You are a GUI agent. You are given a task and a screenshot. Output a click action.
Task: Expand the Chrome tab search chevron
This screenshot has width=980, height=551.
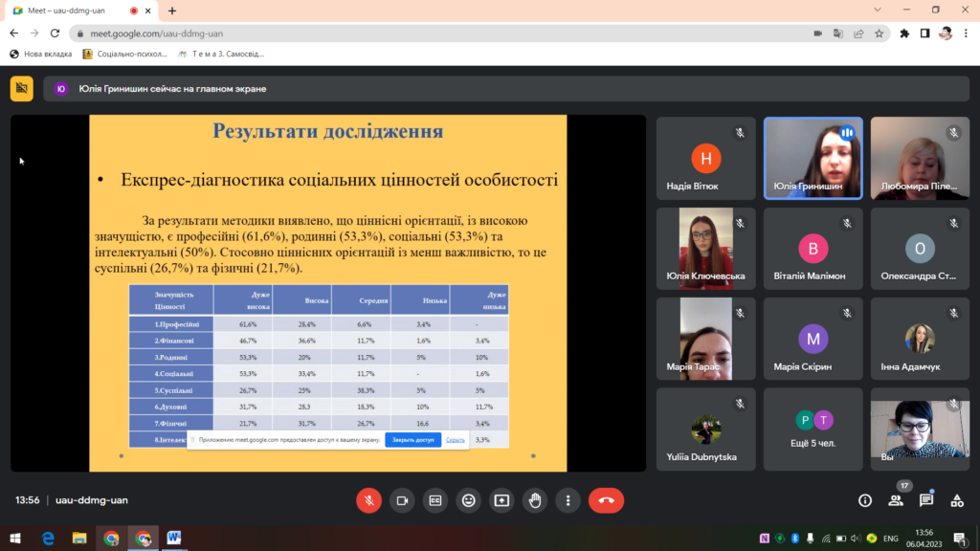(x=879, y=10)
